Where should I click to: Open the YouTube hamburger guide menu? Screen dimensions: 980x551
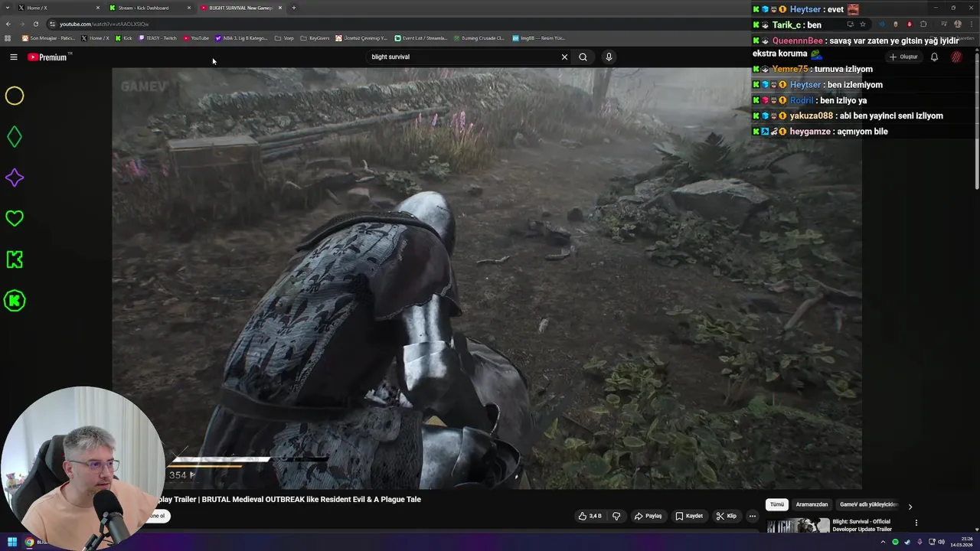tap(14, 57)
